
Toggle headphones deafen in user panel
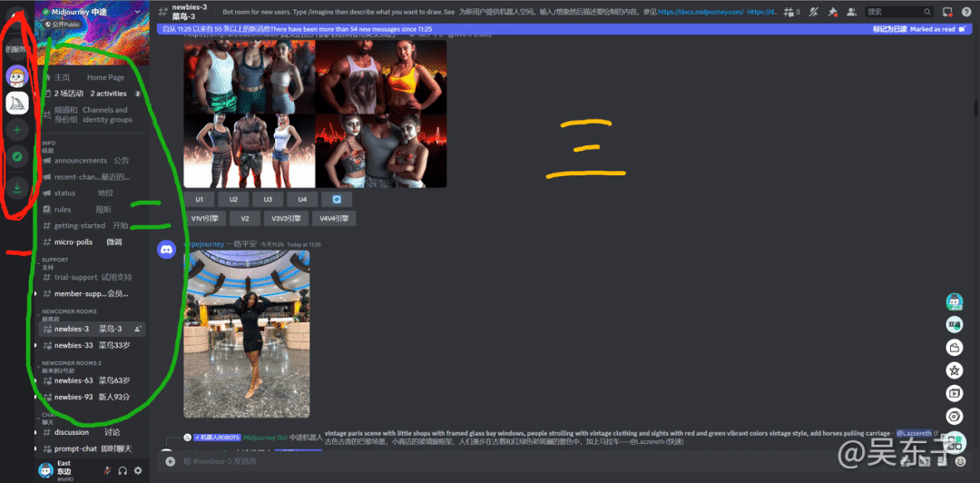[123, 470]
